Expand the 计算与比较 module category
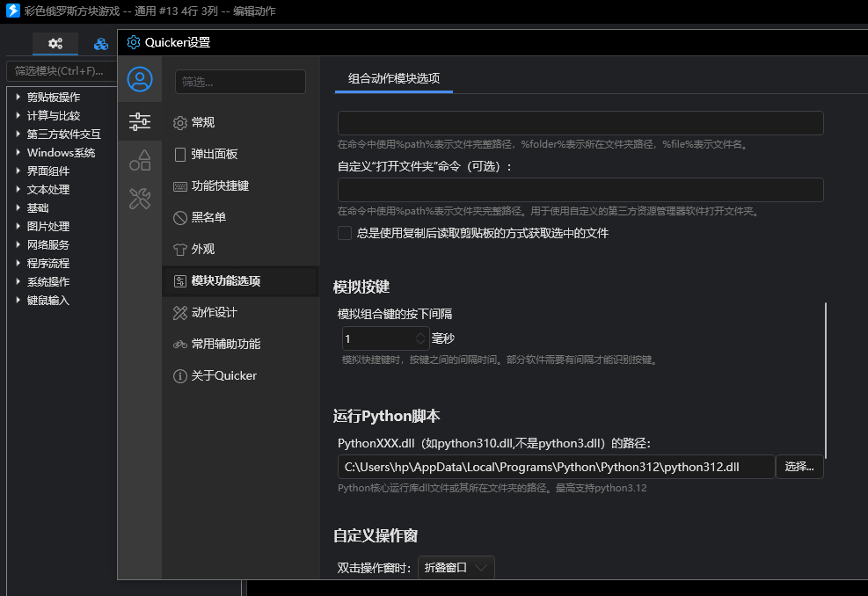 pos(18,115)
